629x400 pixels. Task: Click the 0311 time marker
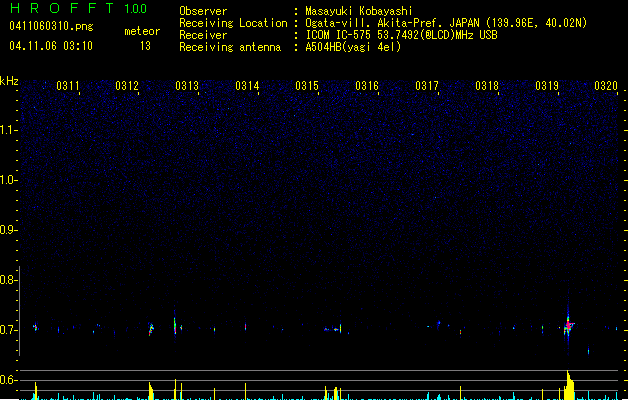point(68,86)
